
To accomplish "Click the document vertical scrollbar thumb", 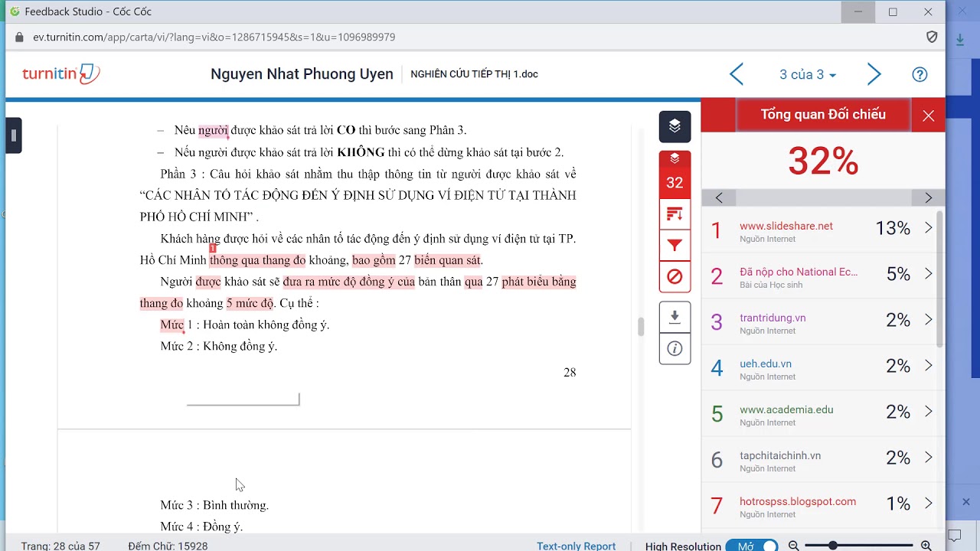I will click(x=641, y=327).
